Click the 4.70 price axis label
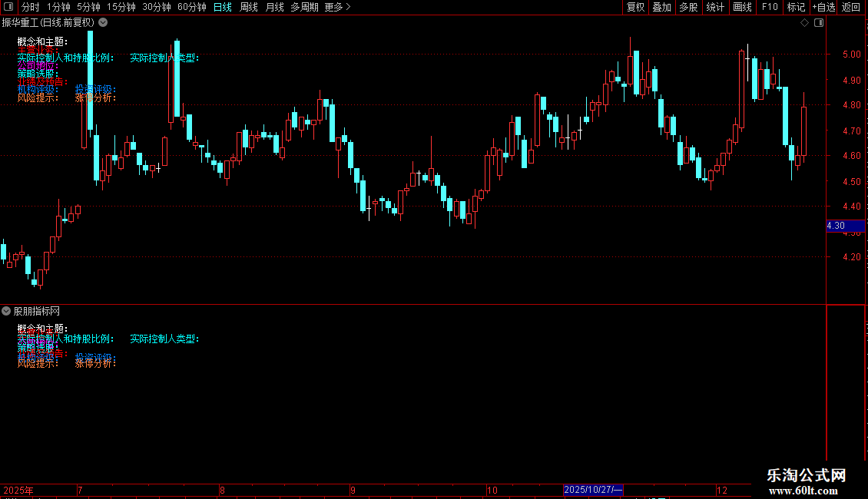Viewport: 868px width, 499px height. [851, 131]
